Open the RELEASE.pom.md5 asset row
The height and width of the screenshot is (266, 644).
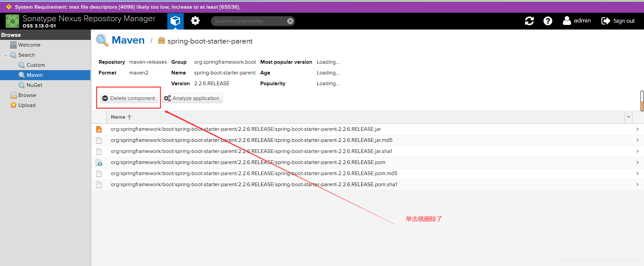(x=368, y=173)
